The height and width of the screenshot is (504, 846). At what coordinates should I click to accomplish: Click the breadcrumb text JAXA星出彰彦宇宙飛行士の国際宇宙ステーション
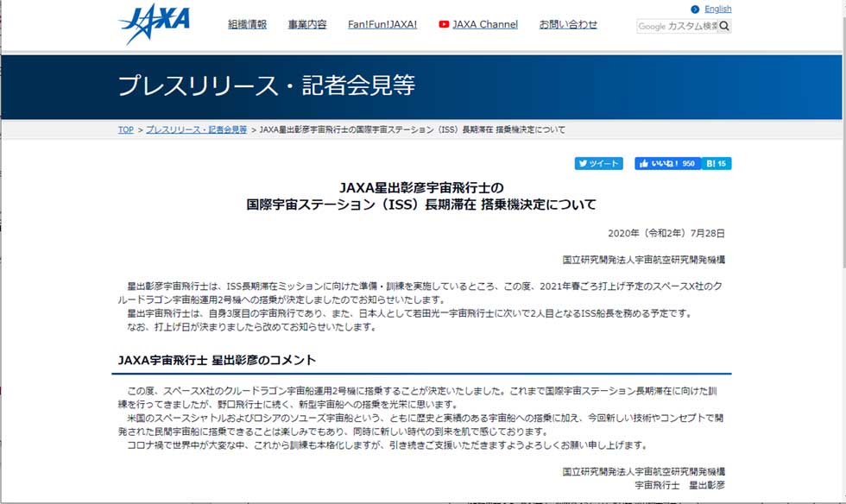[413, 129]
